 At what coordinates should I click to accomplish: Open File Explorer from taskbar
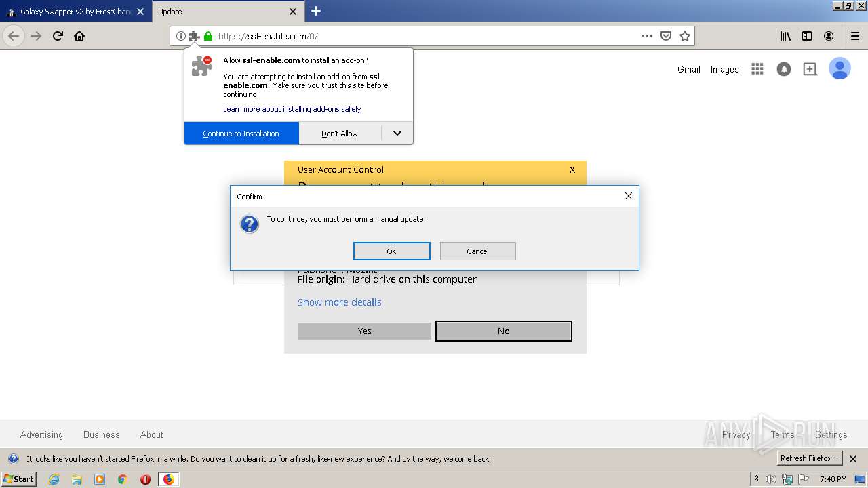coord(77,479)
